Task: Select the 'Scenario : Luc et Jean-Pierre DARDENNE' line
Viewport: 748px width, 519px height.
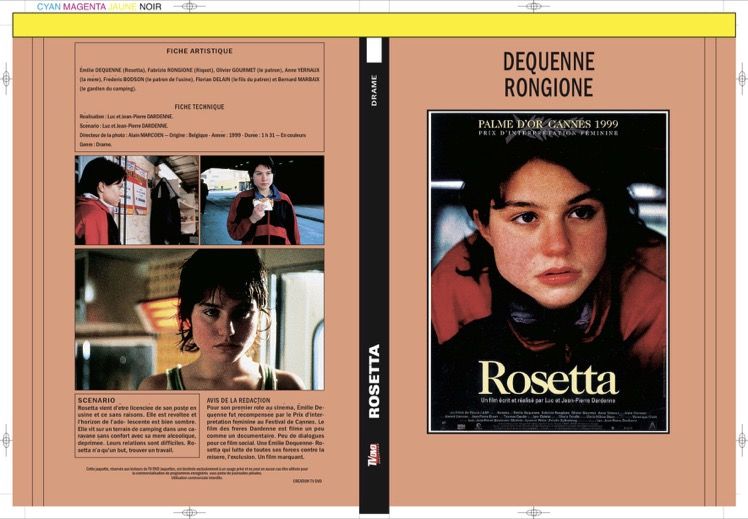Action: [x=124, y=126]
